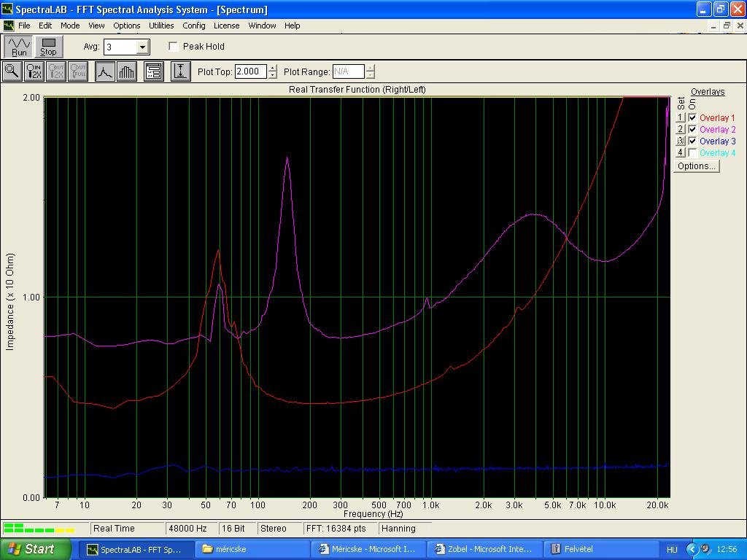This screenshot has width=747, height=560.
Task: Open the Windows Start menu
Action: pos(35,549)
